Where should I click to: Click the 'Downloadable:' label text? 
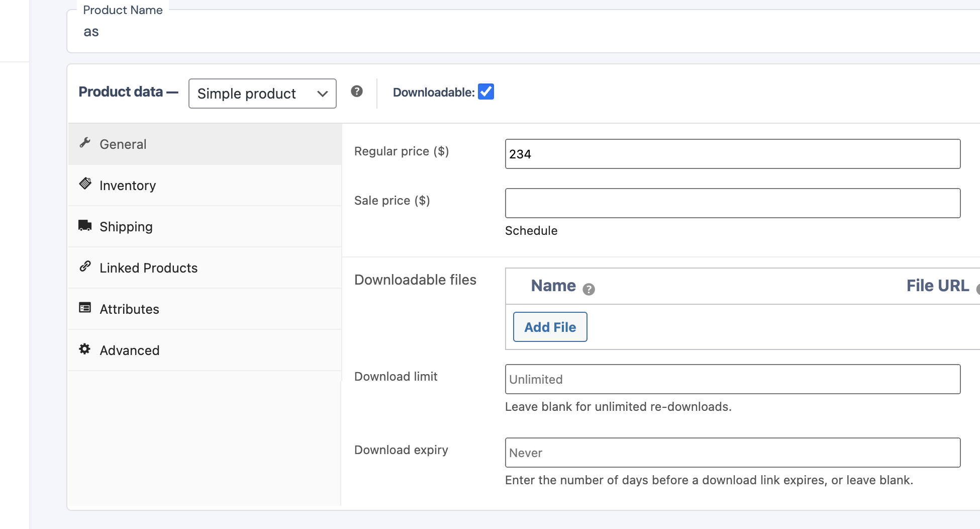coord(434,93)
